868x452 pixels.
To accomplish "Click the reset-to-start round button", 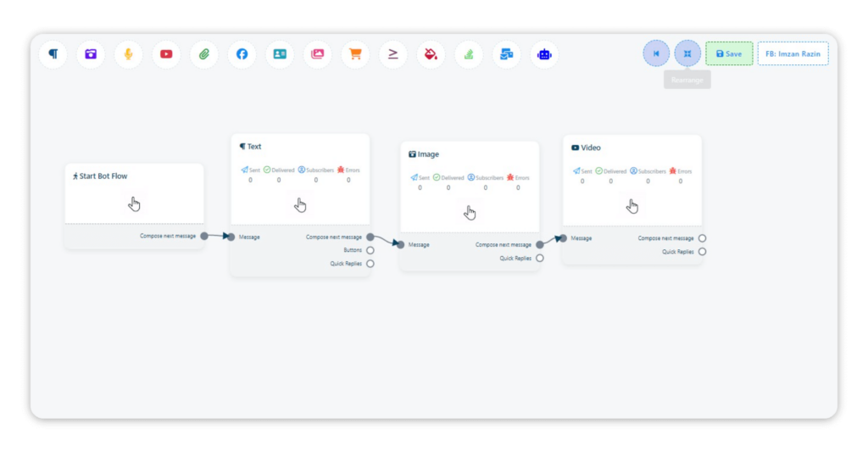I will pyautogui.click(x=656, y=53).
